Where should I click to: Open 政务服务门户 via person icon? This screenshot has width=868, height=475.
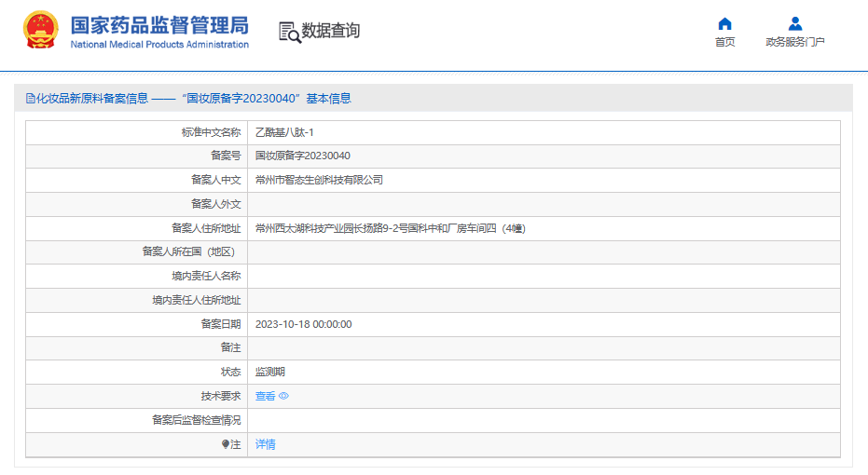point(795,24)
